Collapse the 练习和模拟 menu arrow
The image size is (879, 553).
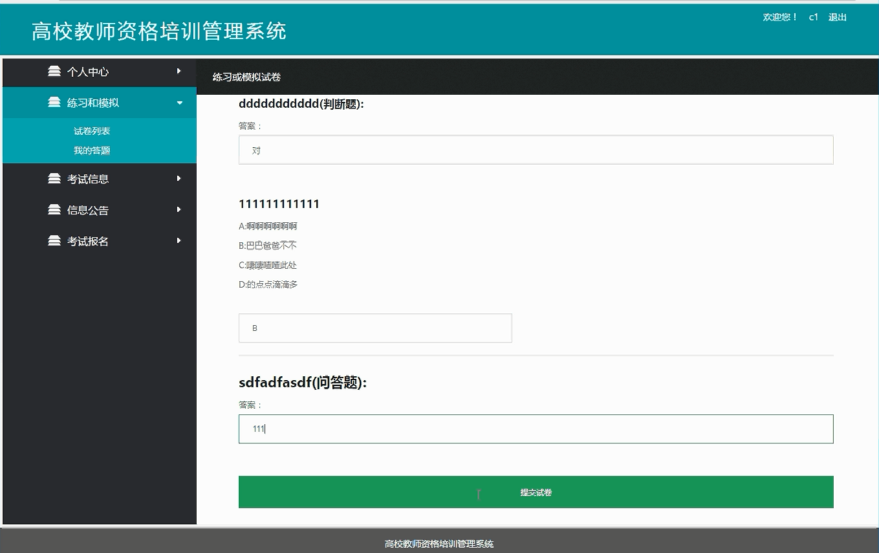coord(179,103)
